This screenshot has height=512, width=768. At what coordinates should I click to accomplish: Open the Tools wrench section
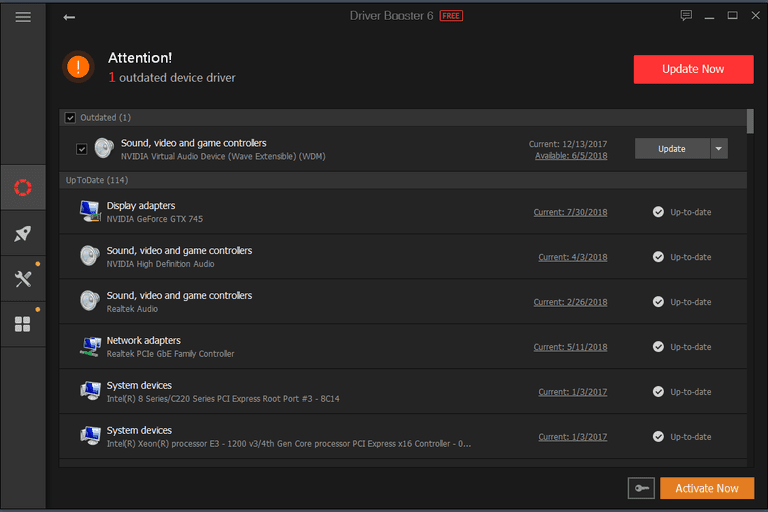[x=23, y=279]
